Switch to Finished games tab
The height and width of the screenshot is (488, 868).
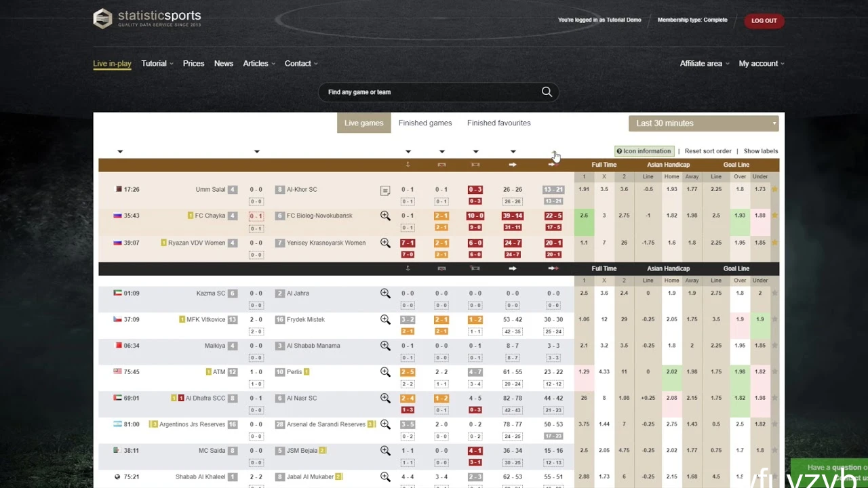pyautogui.click(x=425, y=123)
